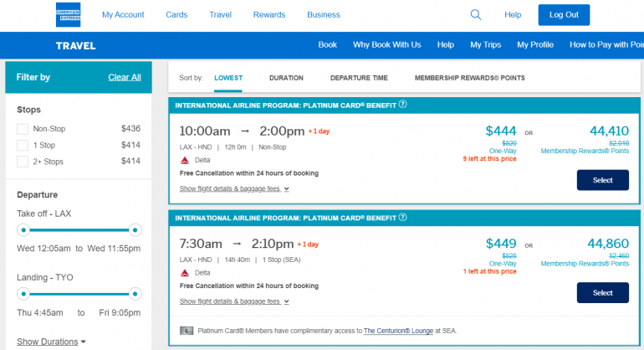Viewport: 644px width, 350px height.
Task: Open the search magnifier icon
Action: (x=476, y=14)
